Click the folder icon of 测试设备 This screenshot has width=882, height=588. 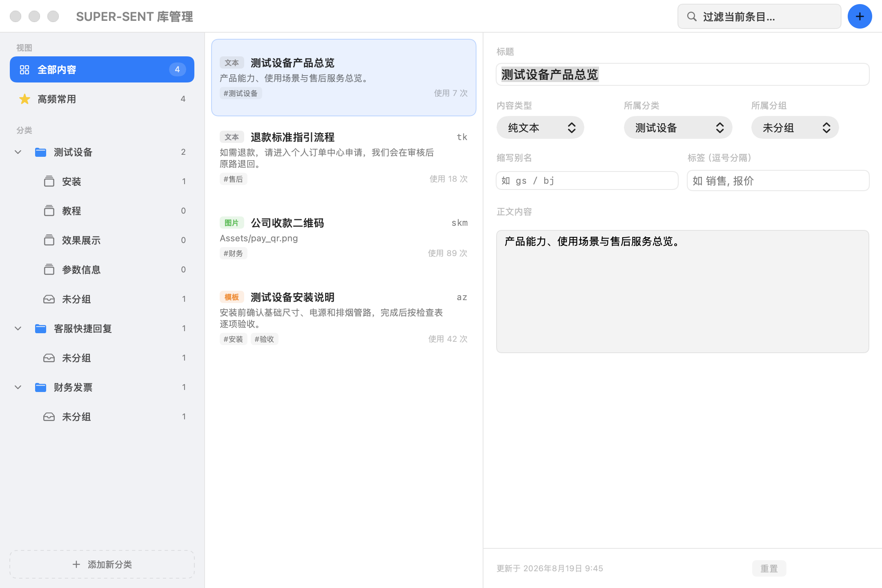coord(40,152)
